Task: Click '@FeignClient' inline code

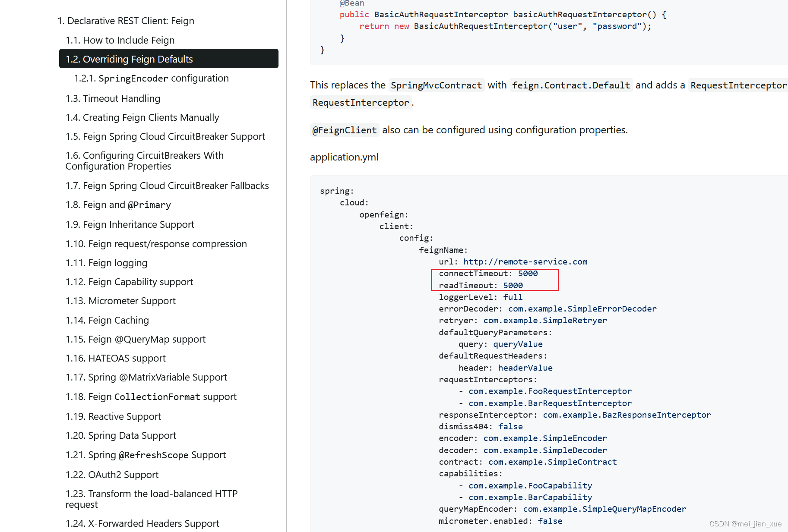Action: [344, 130]
